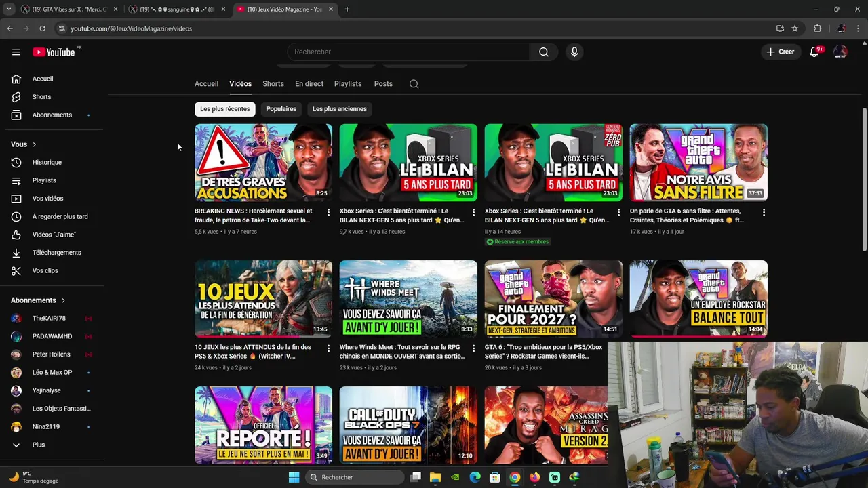Open the tab search dropdown
This screenshot has height=488, width=868.
pyautogui.click(x=8, y=9)
